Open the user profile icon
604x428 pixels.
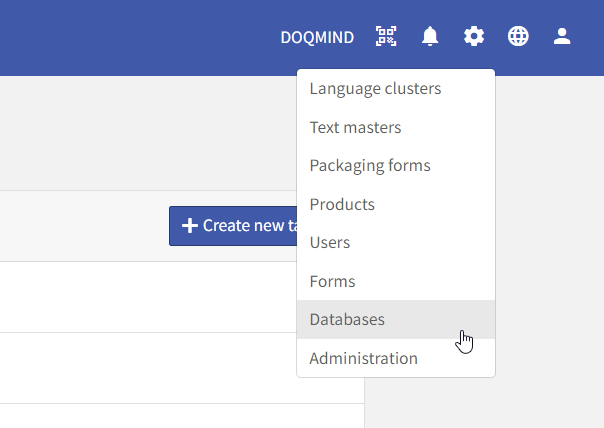pos(562,37)
